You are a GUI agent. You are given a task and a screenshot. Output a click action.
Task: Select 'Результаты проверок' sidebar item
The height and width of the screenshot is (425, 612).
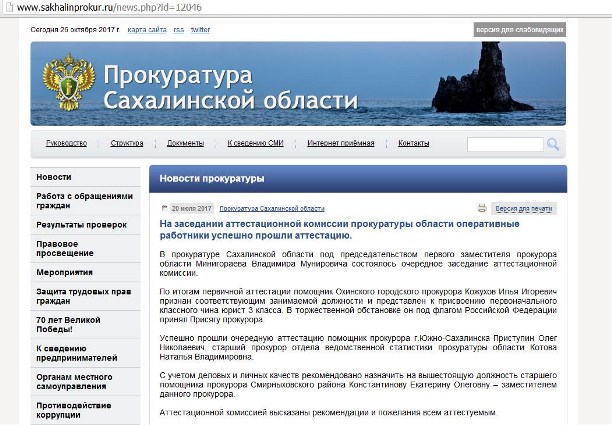tap(85, 225)
